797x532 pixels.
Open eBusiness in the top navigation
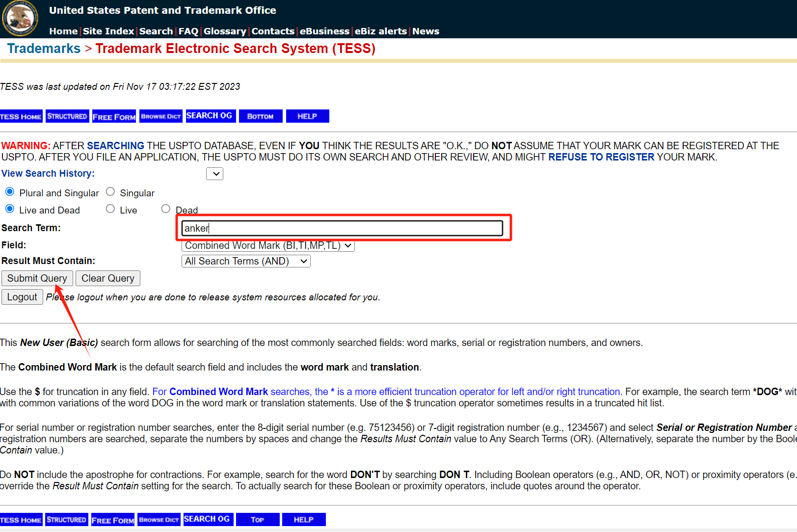(x=324, y=31)
